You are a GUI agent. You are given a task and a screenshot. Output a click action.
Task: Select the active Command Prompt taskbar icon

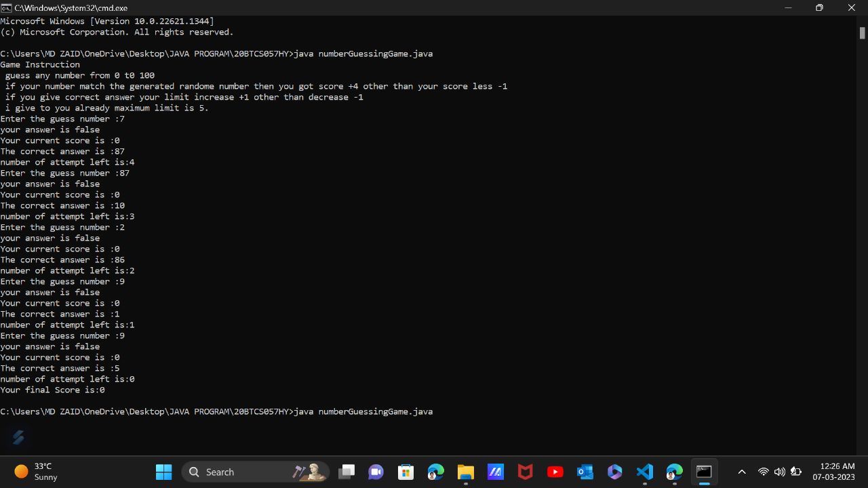[x=704, y=472]
